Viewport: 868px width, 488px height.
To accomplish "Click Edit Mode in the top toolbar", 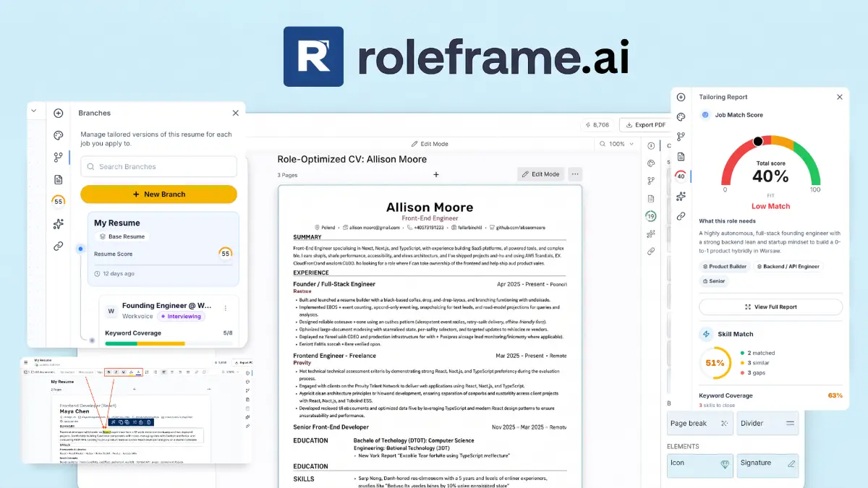I will tap(430, 144).
